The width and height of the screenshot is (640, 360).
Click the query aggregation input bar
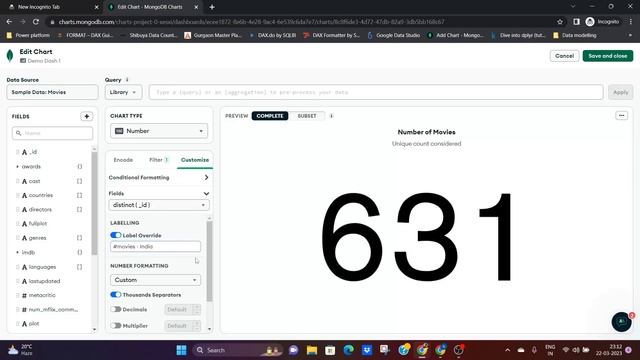[376, 92]
